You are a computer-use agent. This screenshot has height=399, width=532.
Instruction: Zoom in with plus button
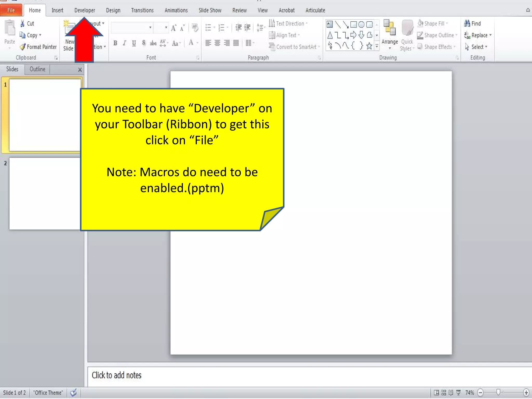click(x=526, y=393)
